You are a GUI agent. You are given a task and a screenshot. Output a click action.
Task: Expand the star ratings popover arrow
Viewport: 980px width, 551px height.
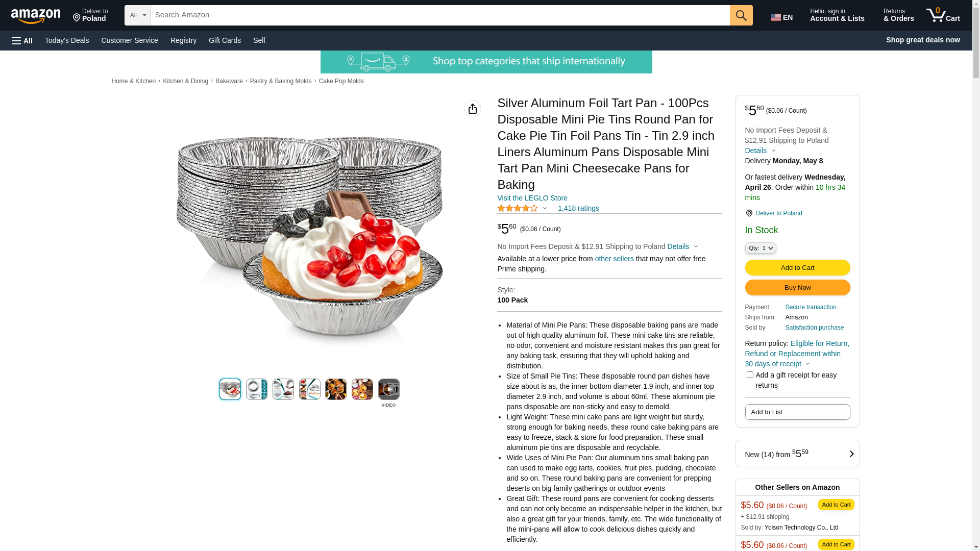click(545, 208)
